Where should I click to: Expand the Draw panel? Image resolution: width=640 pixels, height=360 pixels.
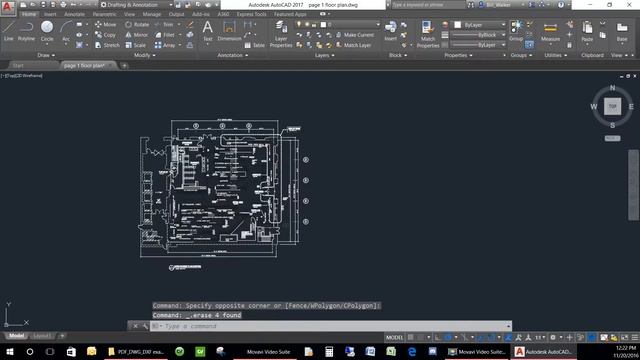[x=46, y=55]
